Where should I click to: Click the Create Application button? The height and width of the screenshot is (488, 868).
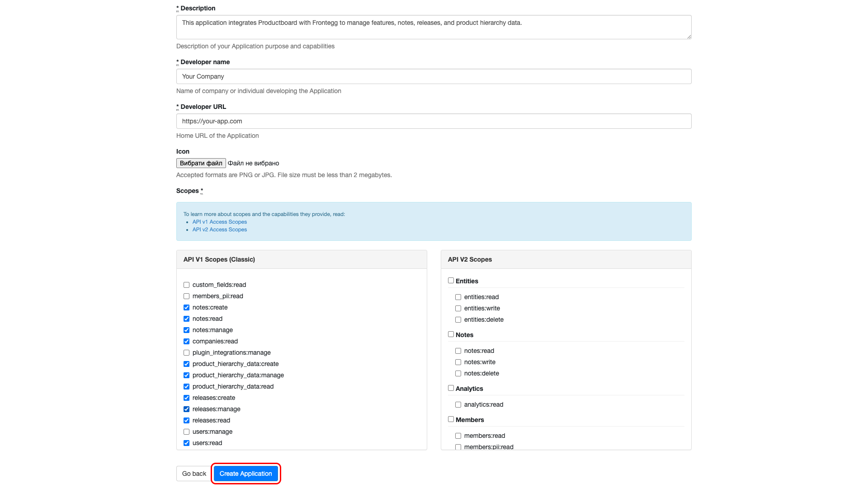point(245,474)
